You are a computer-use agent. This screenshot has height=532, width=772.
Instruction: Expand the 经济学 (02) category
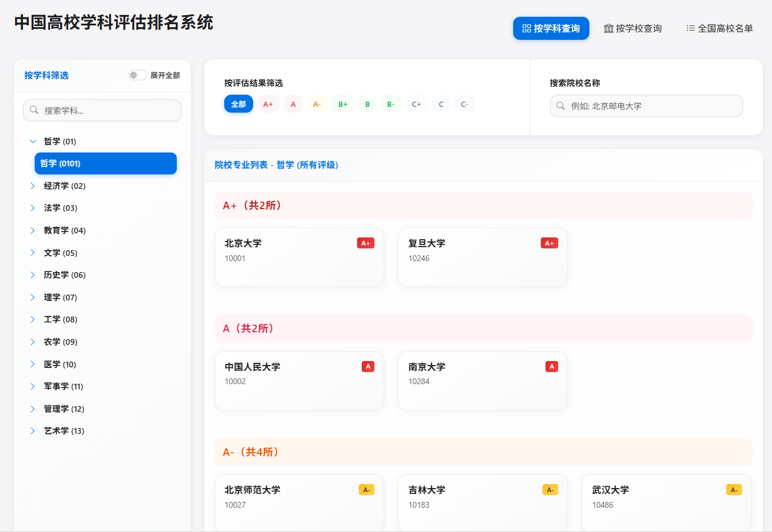coord(33,186)
